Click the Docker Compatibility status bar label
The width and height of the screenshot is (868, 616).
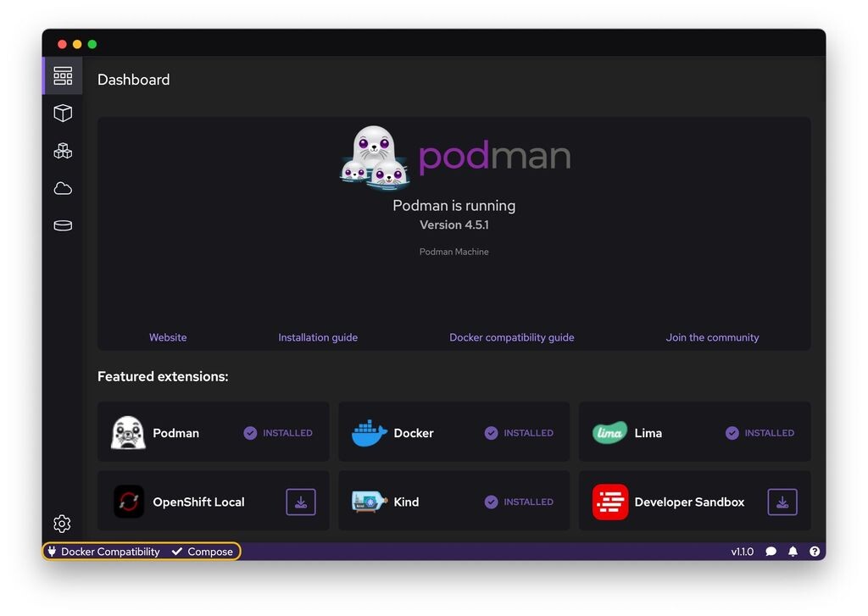click(110, 552)
